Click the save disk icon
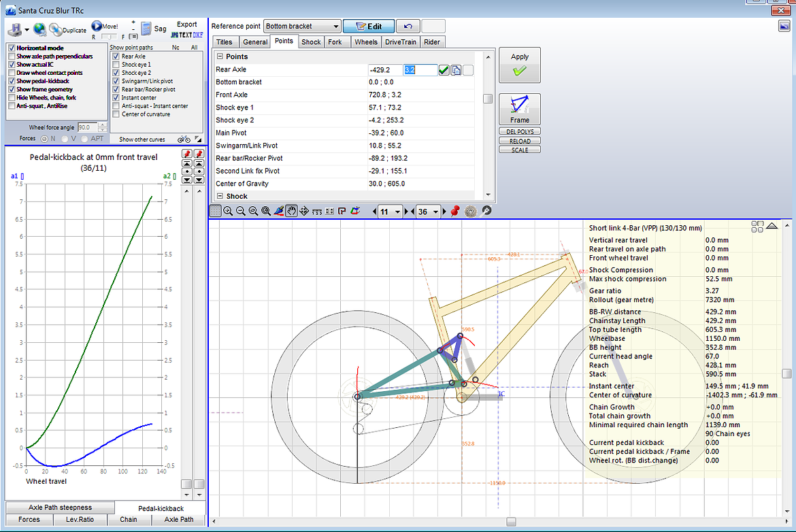The image size is (796, 532). pyautogui.click(x=15, y=29)
